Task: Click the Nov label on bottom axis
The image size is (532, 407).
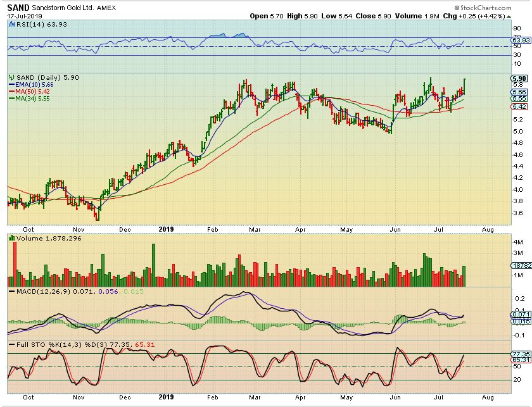Action: [x=79, y=397]
